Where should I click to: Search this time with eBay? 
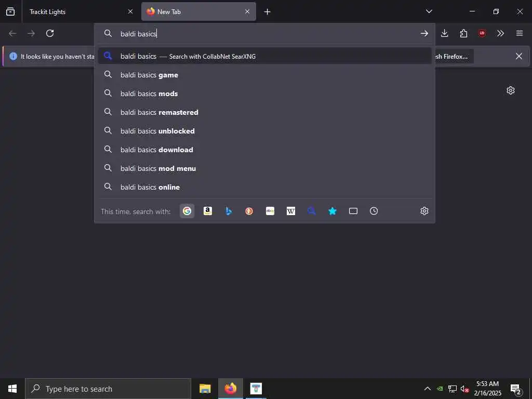click(270, 211)
